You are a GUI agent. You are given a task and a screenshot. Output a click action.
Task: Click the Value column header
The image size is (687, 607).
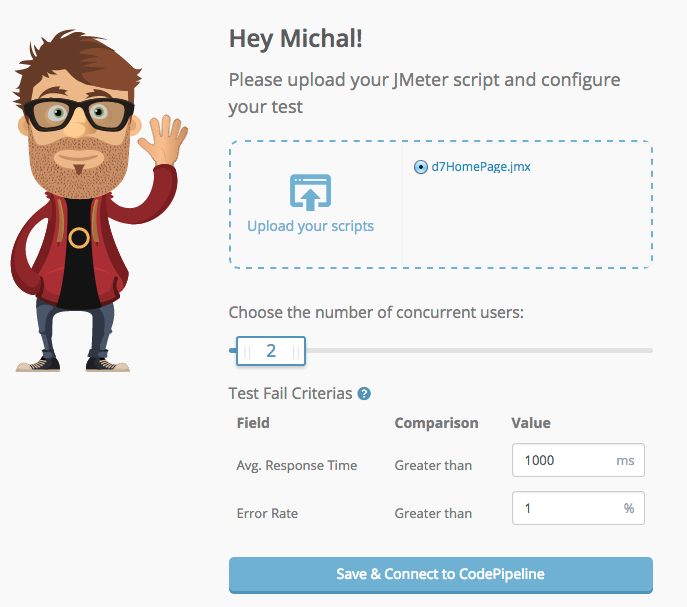click(531, 423)
